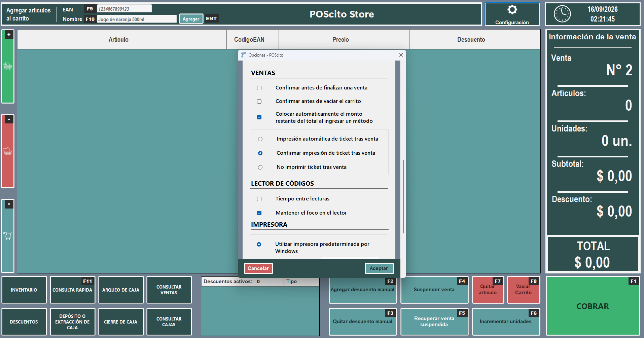This screenshot has height=338, width=644.
Task: Uncheck Colocar automáticamente el monto restante
Action: pyautogui.click(x=259, y=117)
